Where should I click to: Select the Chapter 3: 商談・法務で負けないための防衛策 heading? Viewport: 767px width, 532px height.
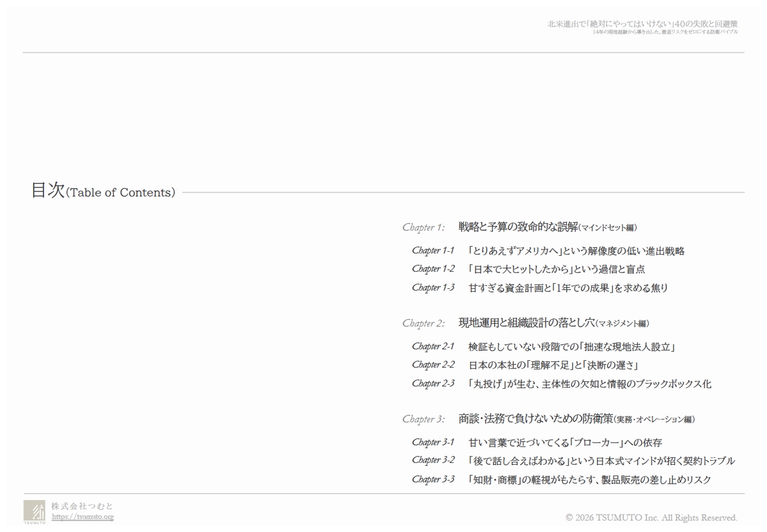(x=549, y=418)
